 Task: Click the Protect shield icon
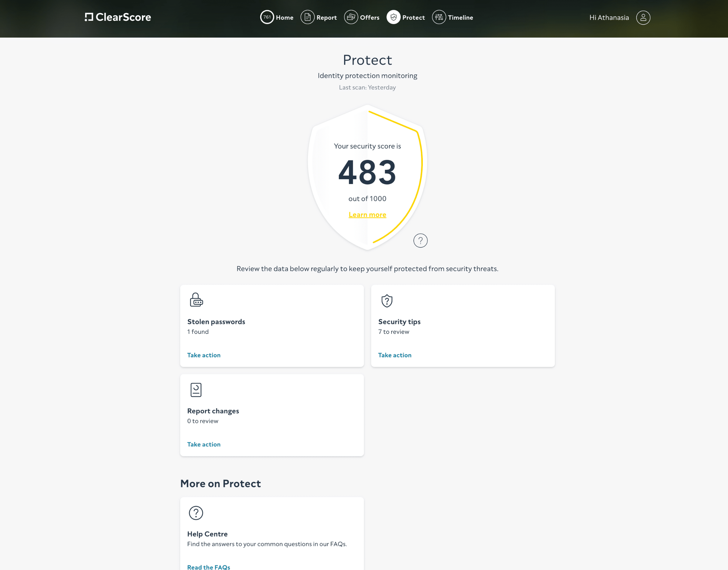393,17
